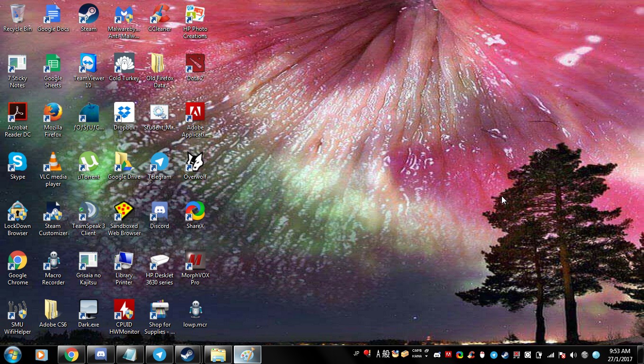
Task: Select the TeamViewer 10 desktop icon
Action: 89,71
